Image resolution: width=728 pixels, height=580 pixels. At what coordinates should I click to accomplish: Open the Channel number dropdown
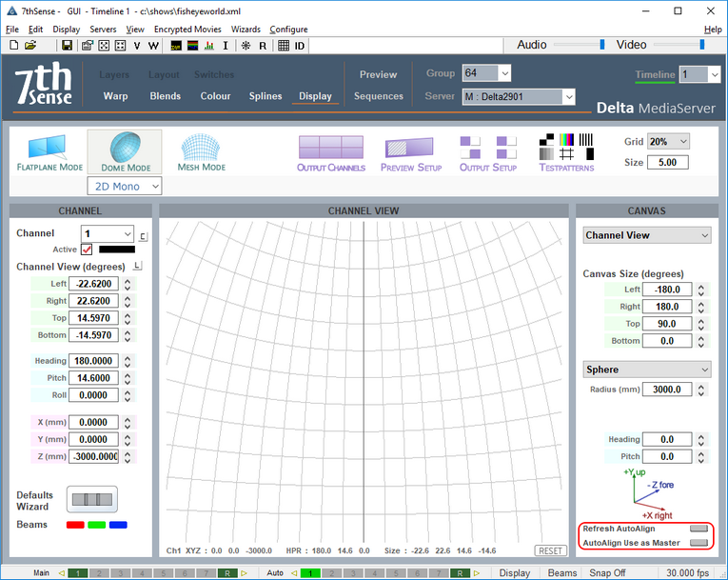(x=108, y=233)
